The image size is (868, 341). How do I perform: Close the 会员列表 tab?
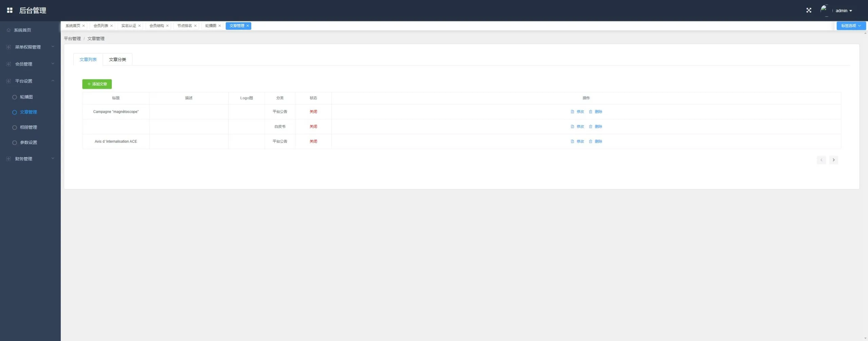tap(111, 26)
